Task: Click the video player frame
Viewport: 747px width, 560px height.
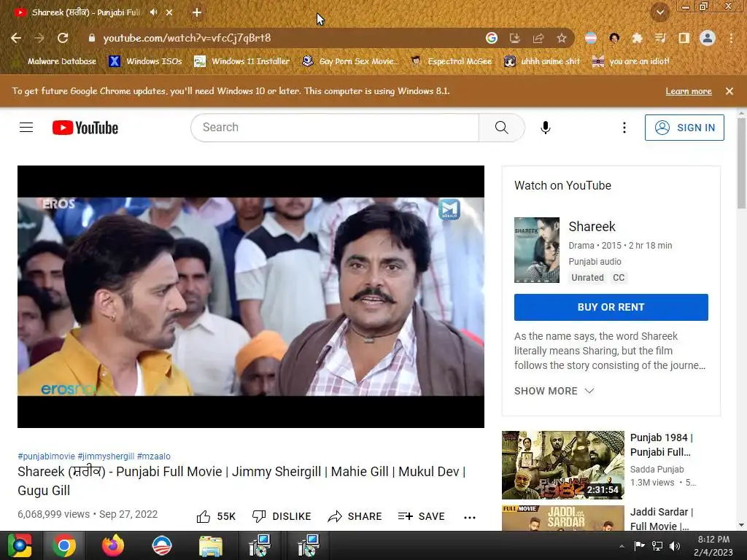Action: (x=251, y=297)
